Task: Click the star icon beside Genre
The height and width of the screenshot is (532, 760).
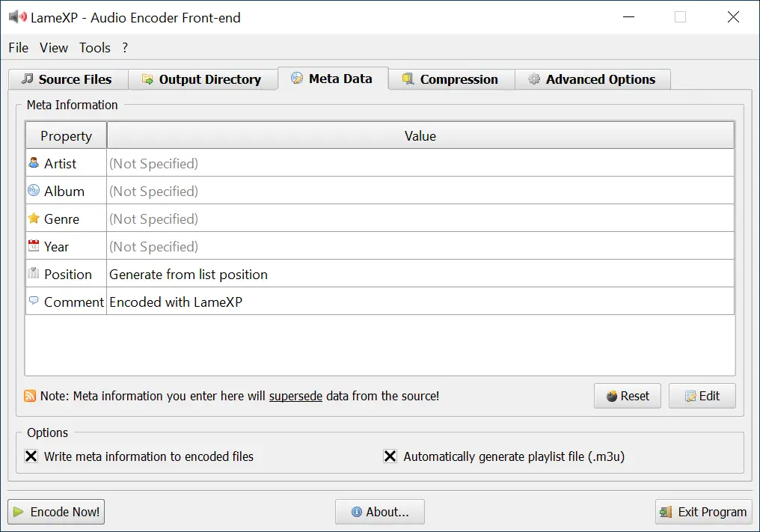Action: click(x=34, y=218)
